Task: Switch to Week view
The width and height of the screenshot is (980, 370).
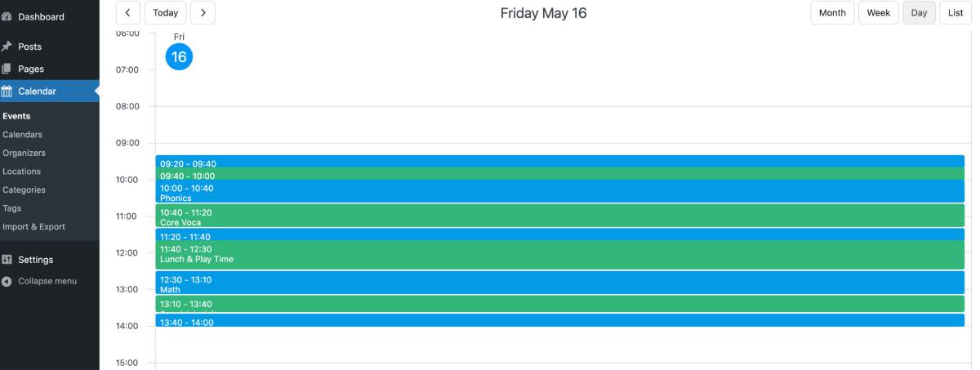Action: [x=879, y=13]
